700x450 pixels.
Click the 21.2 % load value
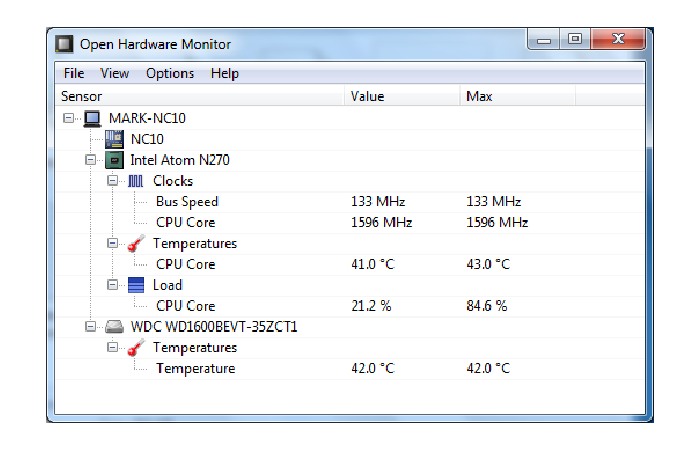click(371, 306)
